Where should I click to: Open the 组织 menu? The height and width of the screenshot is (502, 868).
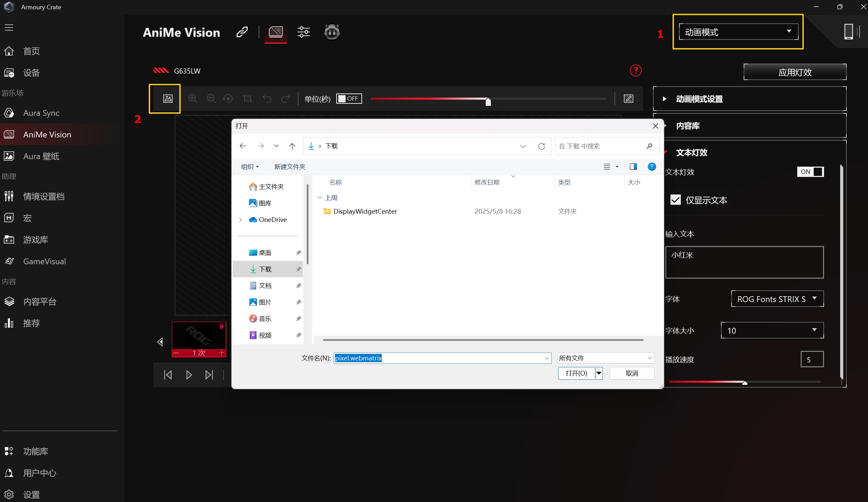click(250, 167)
